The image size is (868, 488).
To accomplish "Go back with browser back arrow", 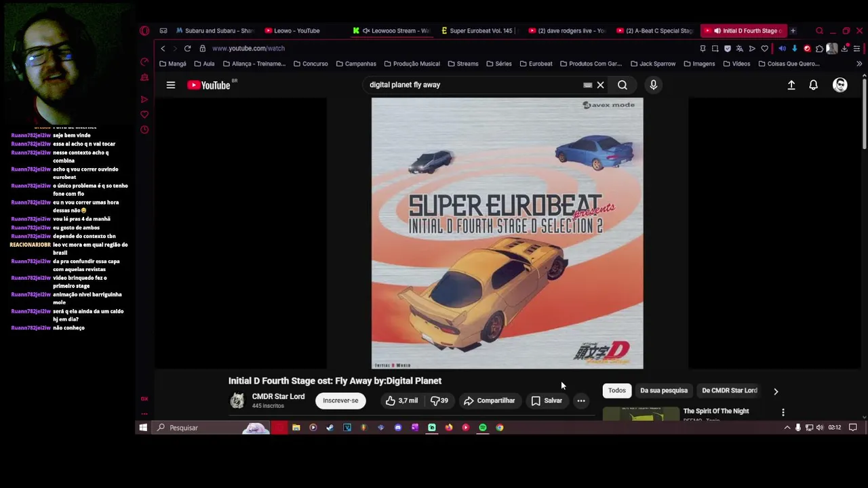I will [163, 49].
